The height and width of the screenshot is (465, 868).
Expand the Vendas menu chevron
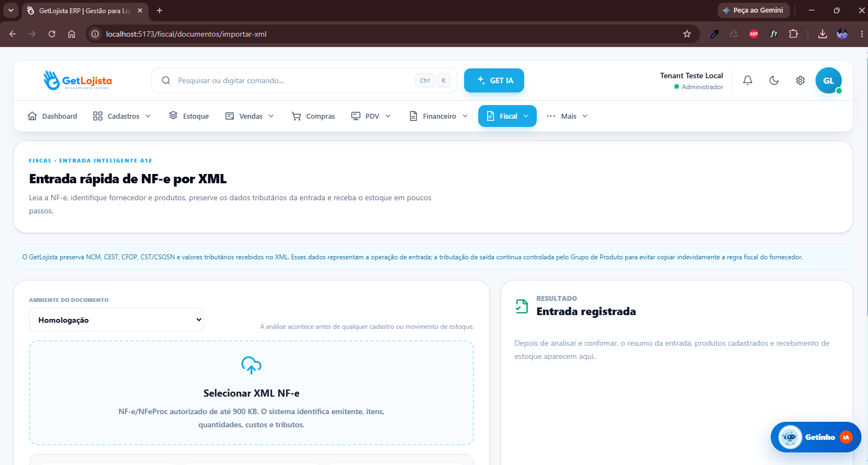[271, 116]
